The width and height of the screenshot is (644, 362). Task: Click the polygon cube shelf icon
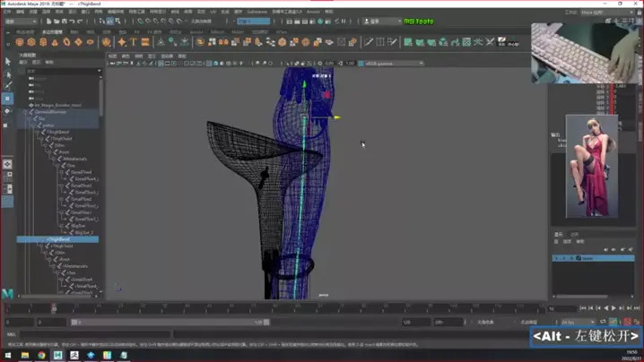click(x=31, y=42)
